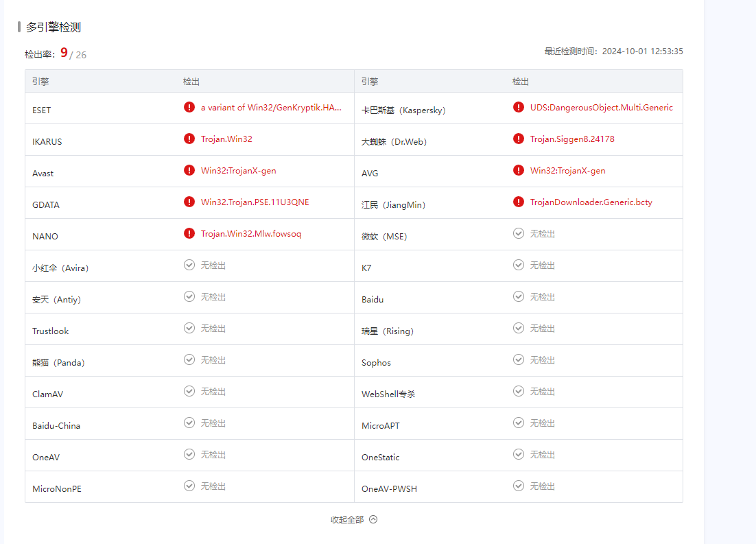Click the red alert icon in GDATA row
Image resolution: width=756 pixels, height=544 pixels.
click(x=189, y=202)
